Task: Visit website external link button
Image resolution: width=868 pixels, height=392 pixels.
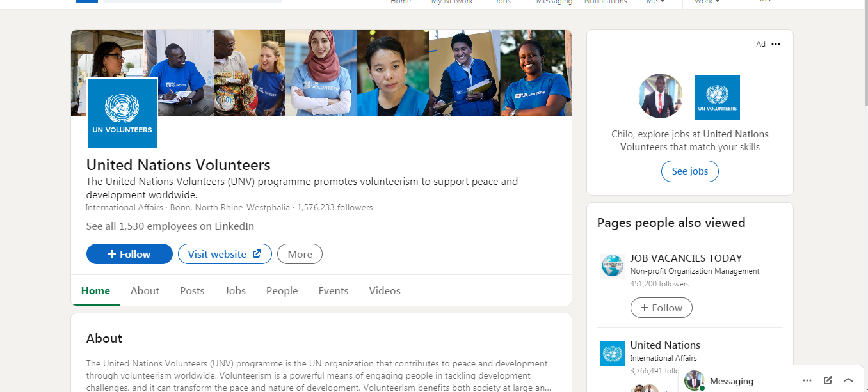Action: 225,254
